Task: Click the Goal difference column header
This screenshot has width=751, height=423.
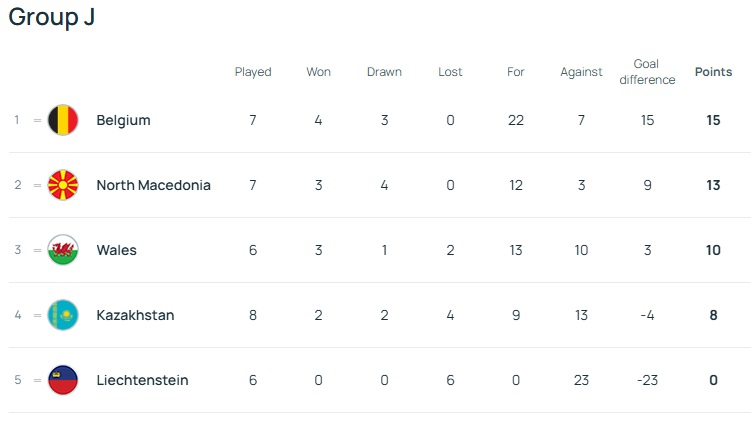Action: click(x=647, y=72)
